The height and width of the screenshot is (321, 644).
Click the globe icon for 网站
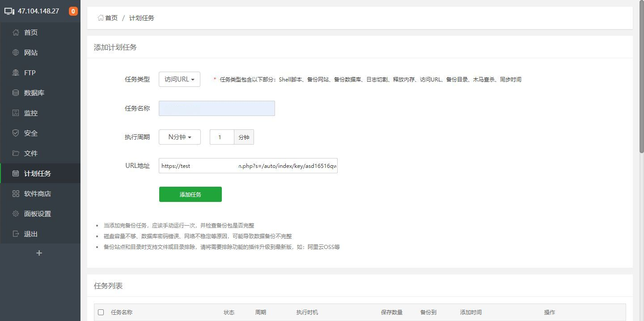coord(16,52)
